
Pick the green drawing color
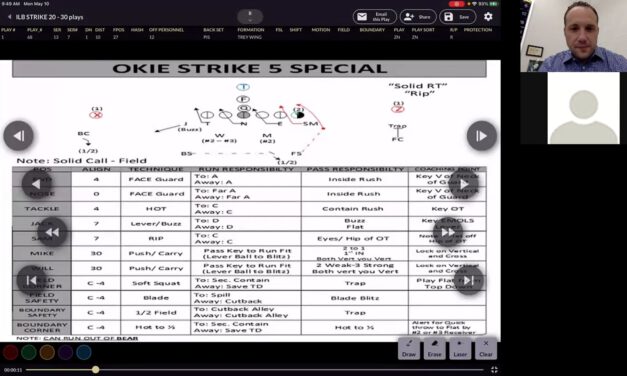pyautogui.click(x=29, y=352)
